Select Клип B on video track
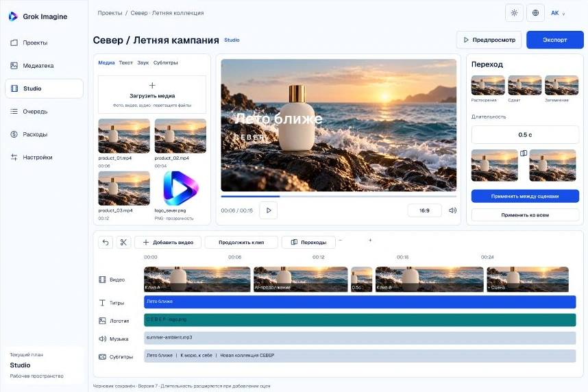The height and width of the screenshot is (392, 588). 430,279
